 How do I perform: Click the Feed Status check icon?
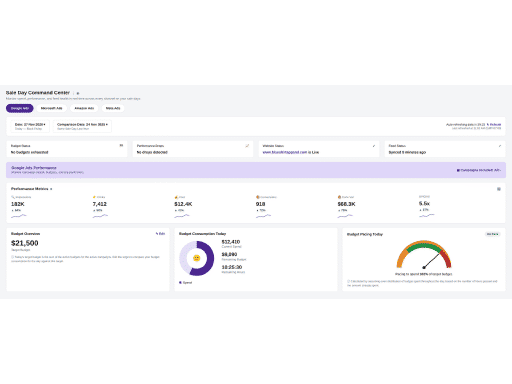point(500,146)
